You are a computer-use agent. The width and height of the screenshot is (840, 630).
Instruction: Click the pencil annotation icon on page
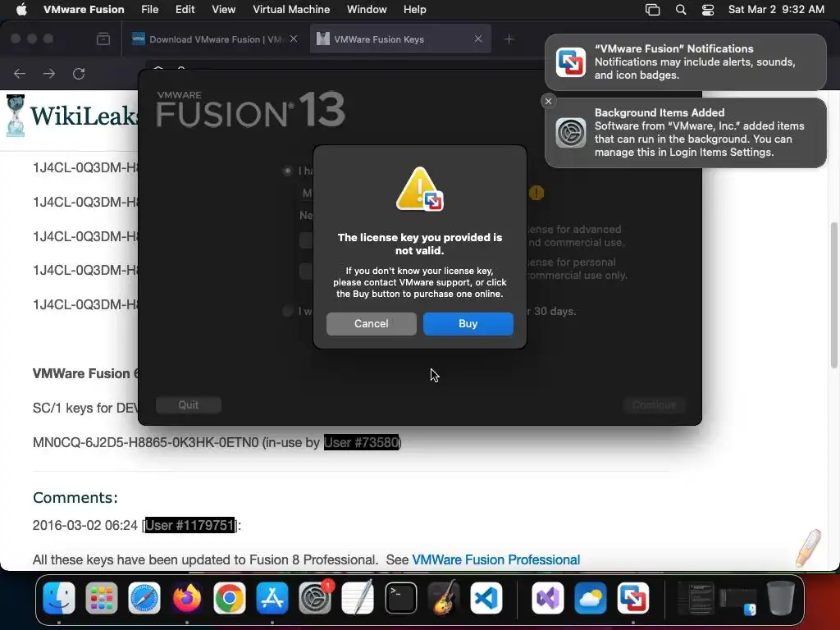808,547
